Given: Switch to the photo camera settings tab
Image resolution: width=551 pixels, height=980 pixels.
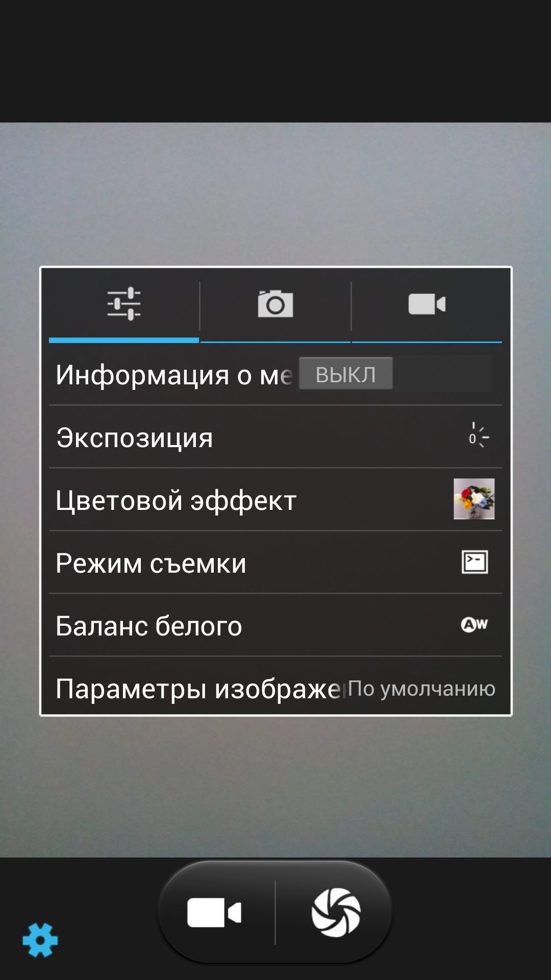Looking at the screenshot, I should (275, 304).
